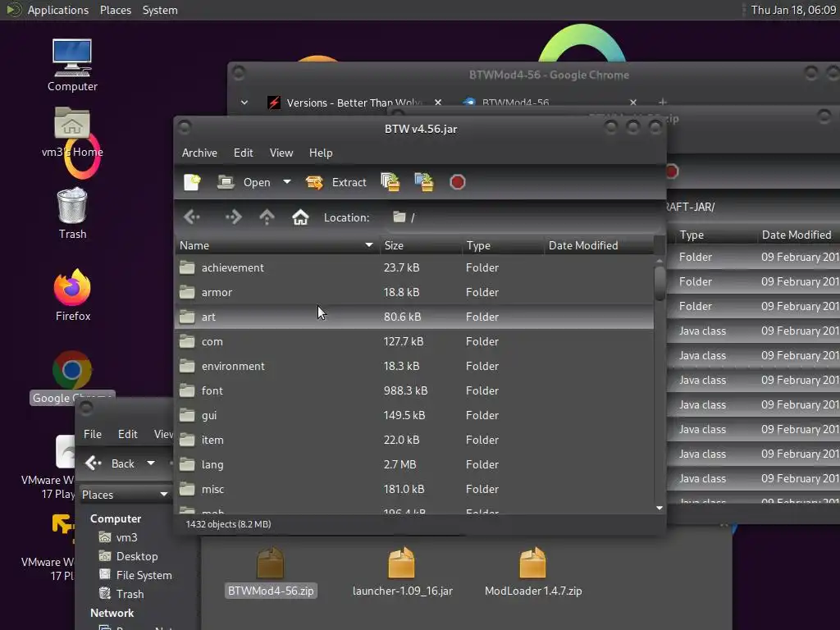
Task: Select the achievement folder
Action: [414, 267]
